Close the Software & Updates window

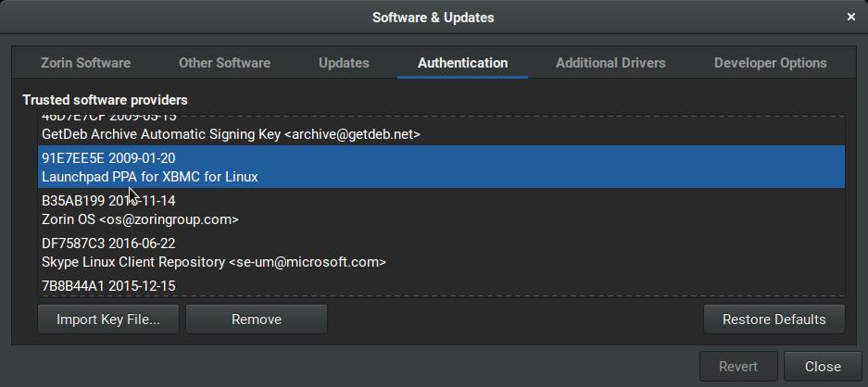850,17
